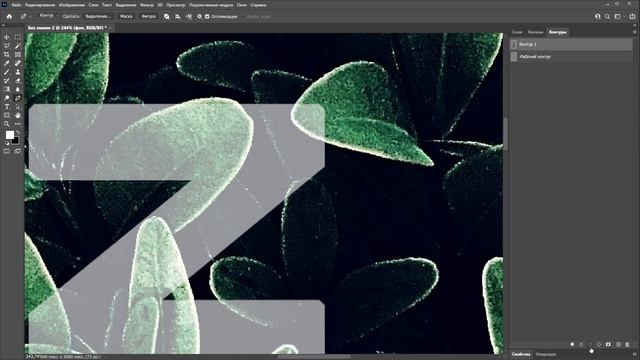Viewport: 640px width, 360px height.
Task: Open the share icon at top right
Action: pos(632,17)
